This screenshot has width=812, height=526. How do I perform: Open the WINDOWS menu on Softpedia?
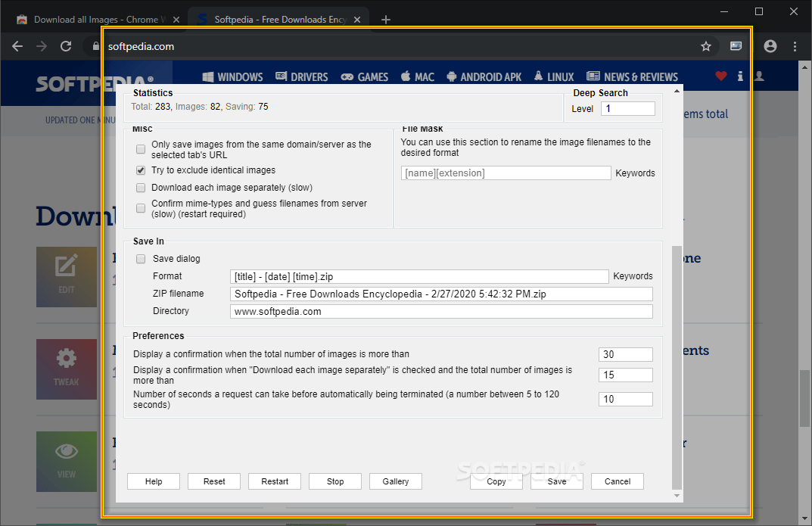[x=233, y=77]
